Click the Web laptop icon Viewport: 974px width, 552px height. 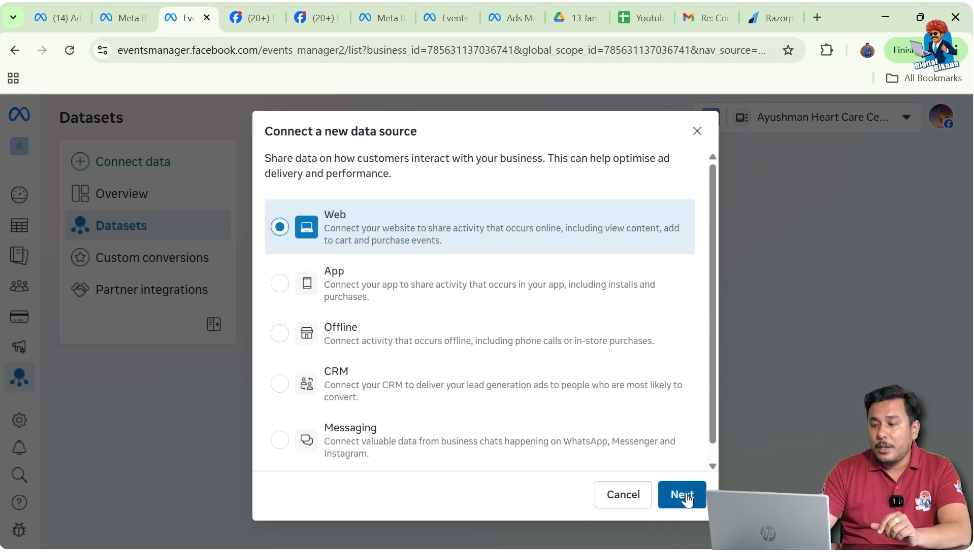(306, 227)
